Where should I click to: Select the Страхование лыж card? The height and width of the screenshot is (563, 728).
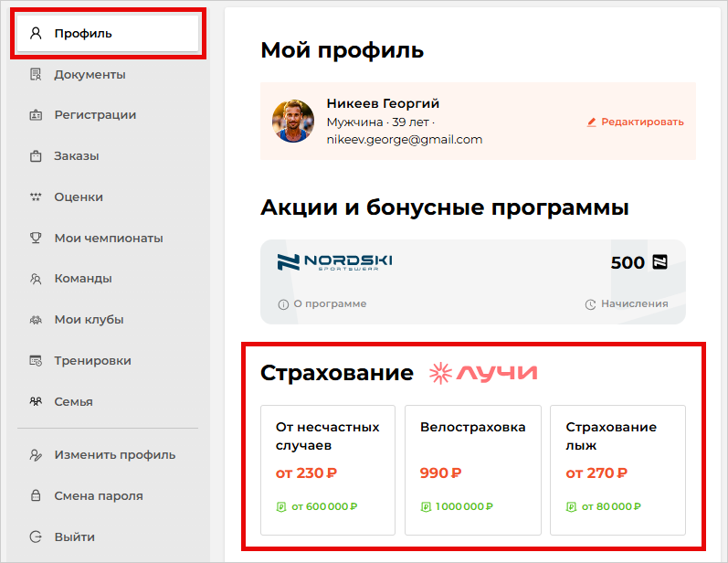(x=618, y=470)
